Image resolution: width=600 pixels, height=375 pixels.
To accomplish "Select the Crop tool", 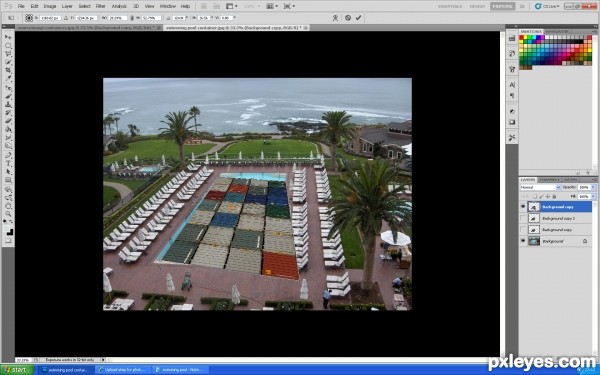I will 8,70.
